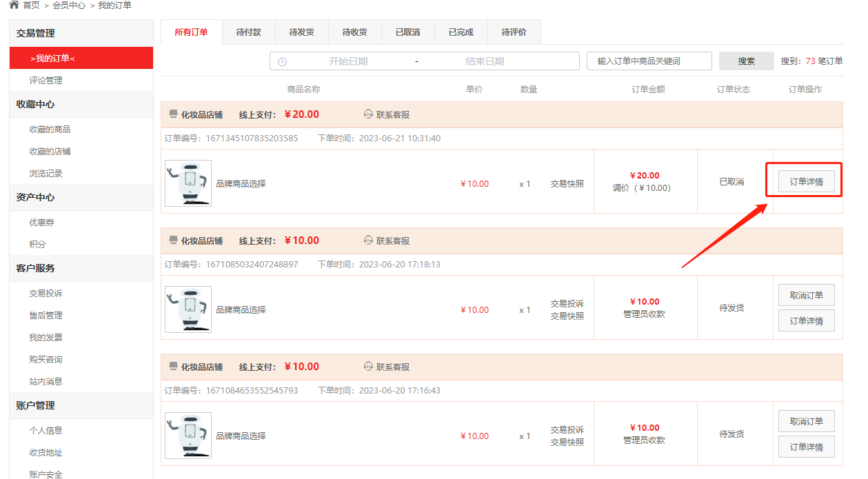The width and height of the screenshot is (868, 479).
Task: Click store icon of the ¥20.00 order
Action: 173,114
